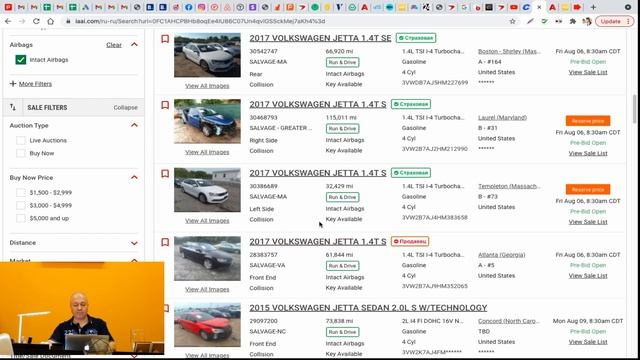640x360 pixels.
Task: View Sale List for the Boston listing
Action: [x=588, y=72]
